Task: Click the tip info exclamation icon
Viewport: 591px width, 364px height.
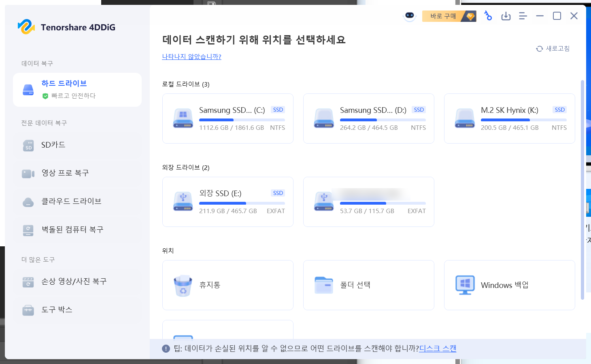Action: tap(166, 349)
